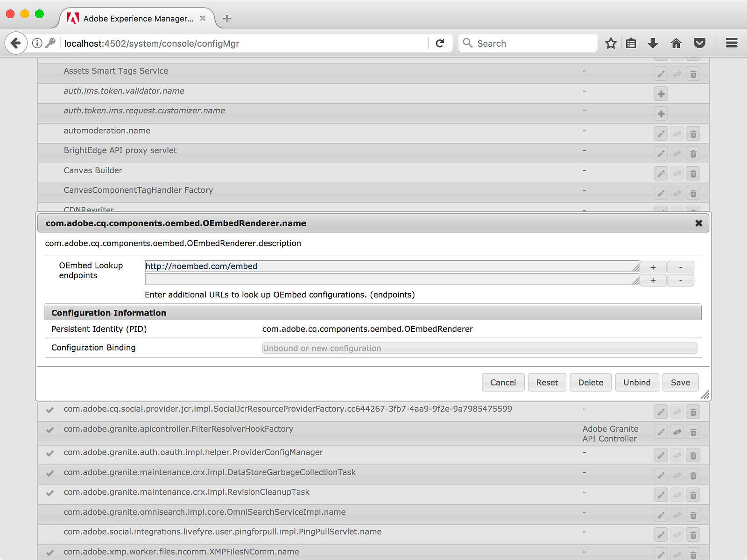This screenshot has width=747, height=560.
Task: Add auth.token.ims.request.customizer.name factory configuration
Action: coord(661,113)
